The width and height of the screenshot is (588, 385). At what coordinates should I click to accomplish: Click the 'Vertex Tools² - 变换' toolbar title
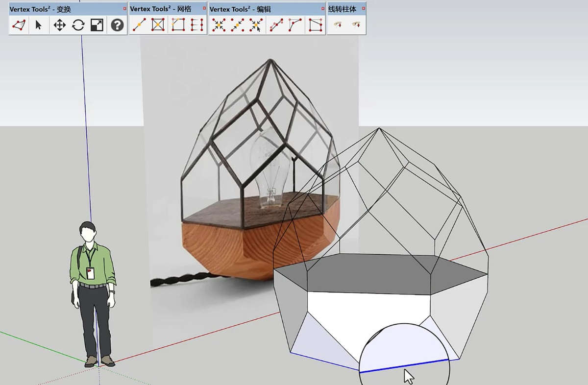(x=40, y=9)
